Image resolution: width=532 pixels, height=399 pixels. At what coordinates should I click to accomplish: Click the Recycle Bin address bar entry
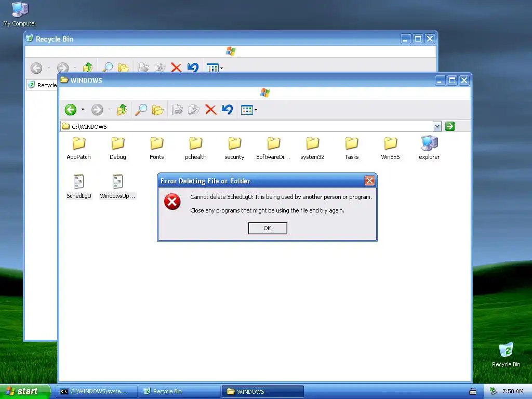click(x=43, y=85)
